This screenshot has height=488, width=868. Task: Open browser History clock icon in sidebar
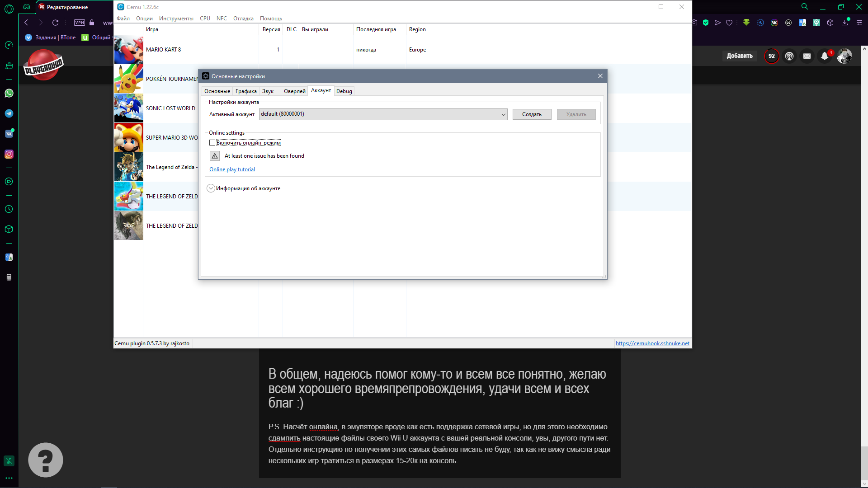click(9, 209)
